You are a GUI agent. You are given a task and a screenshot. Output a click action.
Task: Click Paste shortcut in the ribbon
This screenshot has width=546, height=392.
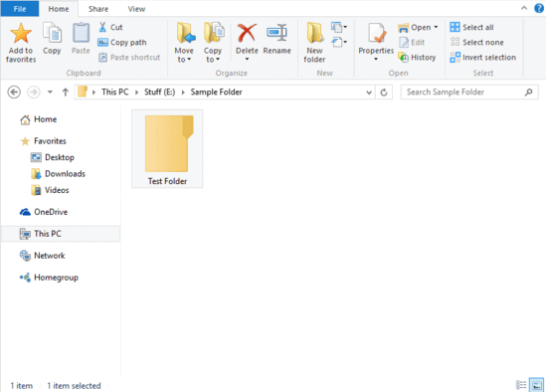pos(129,57)
